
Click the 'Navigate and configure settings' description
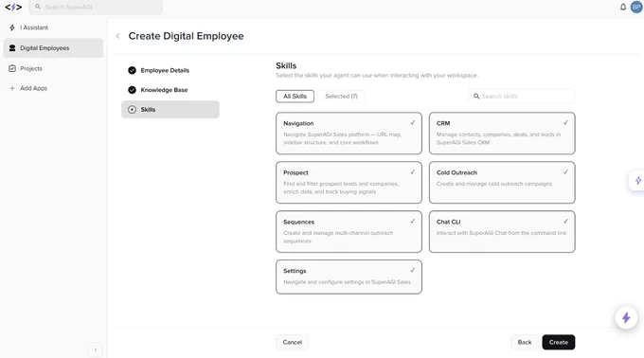point(347,282)
